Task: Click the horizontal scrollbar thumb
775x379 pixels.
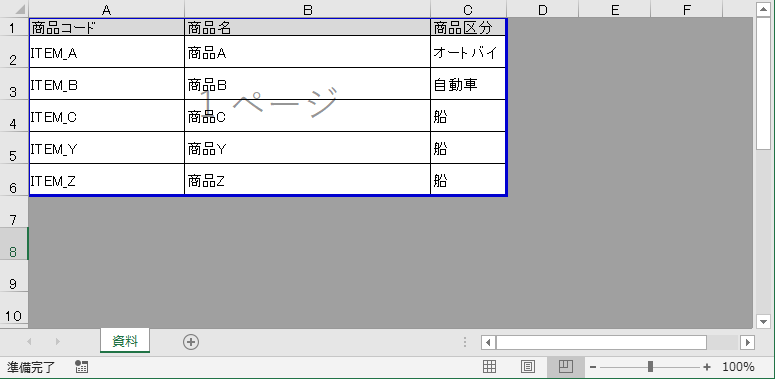Action: [x=601, y=342]
